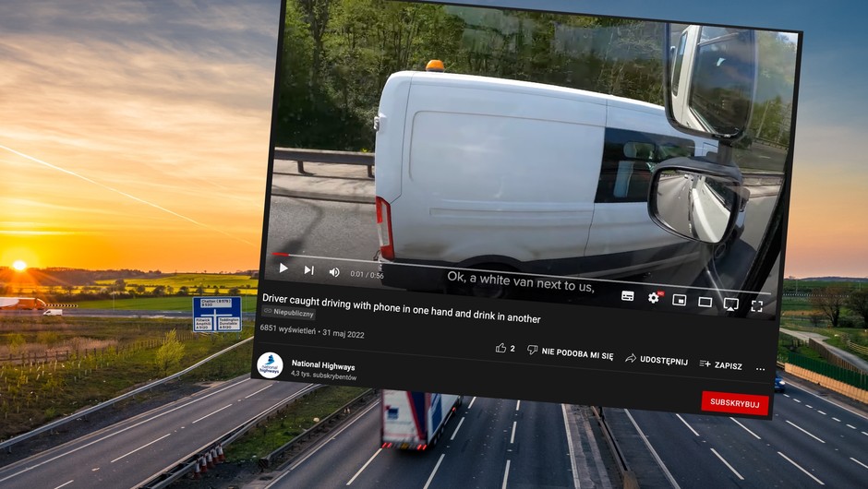This screenshot has width=868, height=489.
Task: Click the 'Niepubliczny' unlisted badge
Action: coord(288,312)
